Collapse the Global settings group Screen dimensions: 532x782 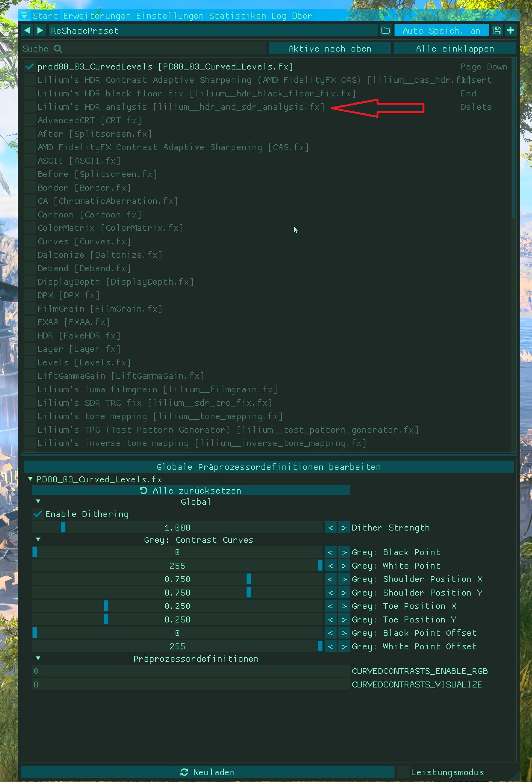(x=38, y=501)
